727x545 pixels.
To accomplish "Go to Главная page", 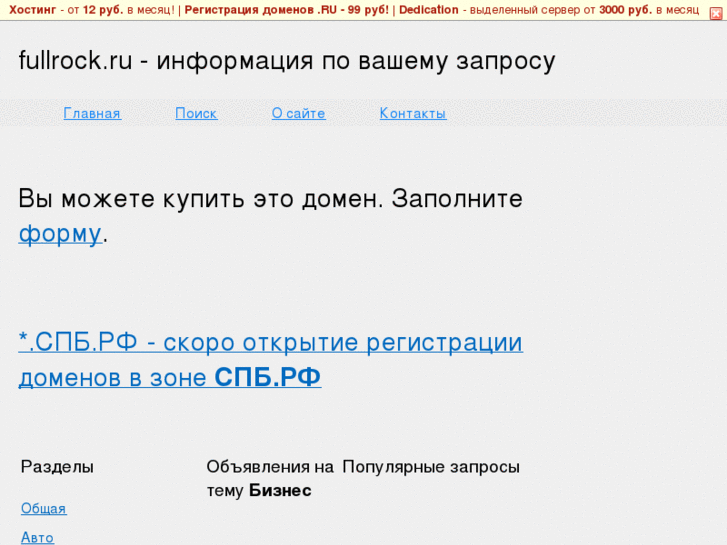I will (92, 113).
